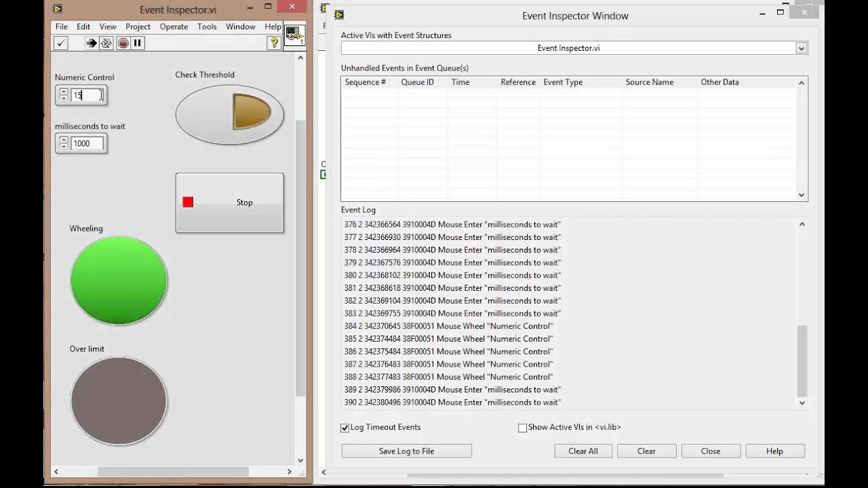Click the Abort Execution red stop icon
This screenshot has width=868, height=488.
[x=123, y=43]
